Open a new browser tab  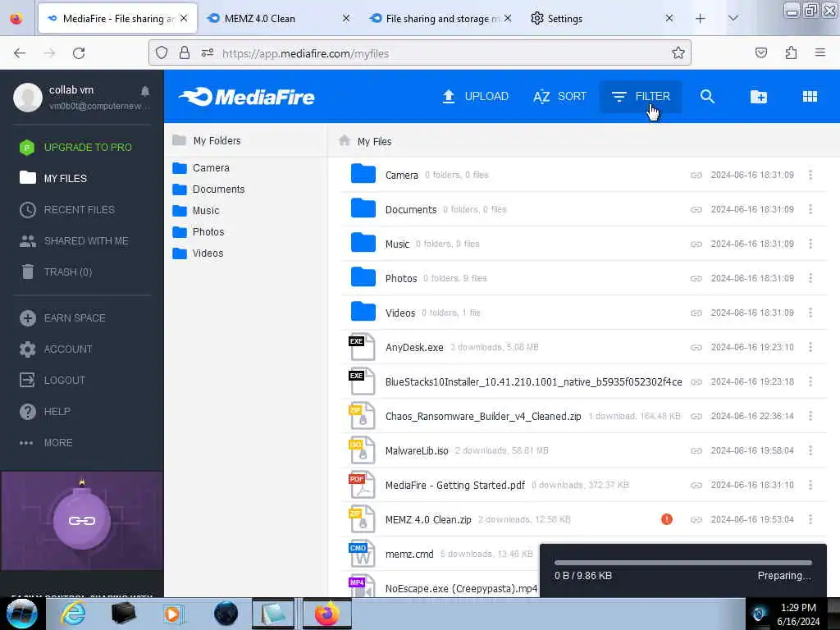[x=701, y=18]
